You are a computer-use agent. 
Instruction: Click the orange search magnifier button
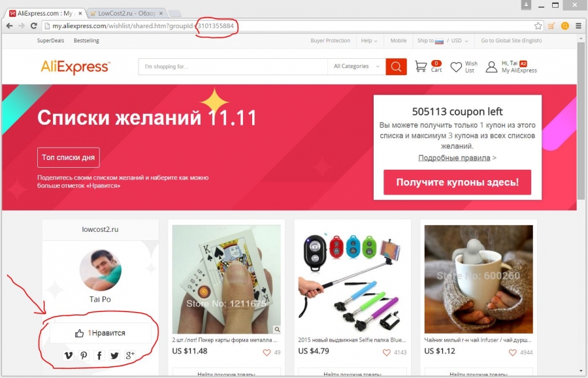pyautogui.click(x=396, y=67)
